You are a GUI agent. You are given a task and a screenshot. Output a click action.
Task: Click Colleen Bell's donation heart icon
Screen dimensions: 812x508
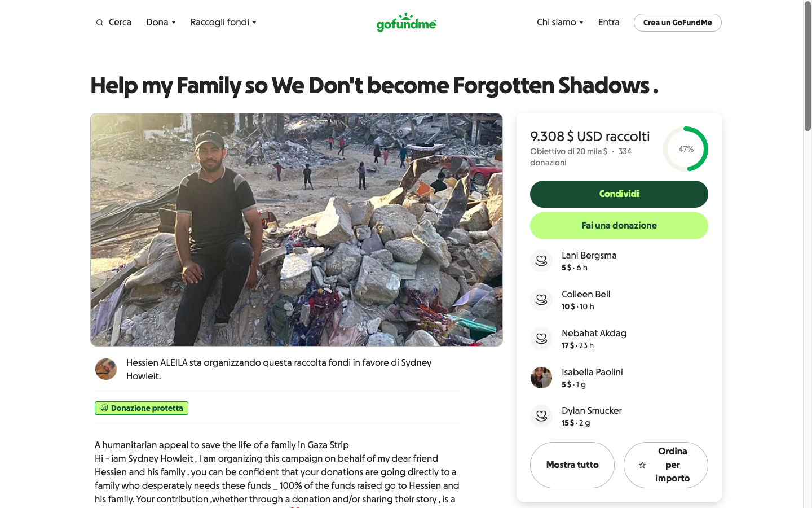(x=541, y=300)
